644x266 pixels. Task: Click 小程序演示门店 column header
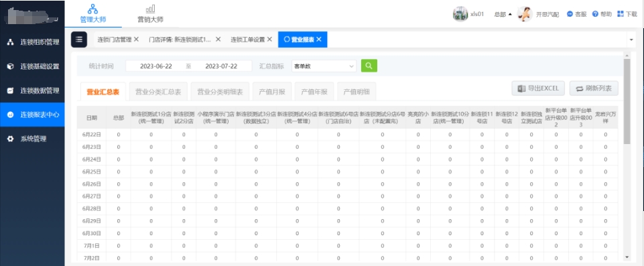(x=216, y=117)
